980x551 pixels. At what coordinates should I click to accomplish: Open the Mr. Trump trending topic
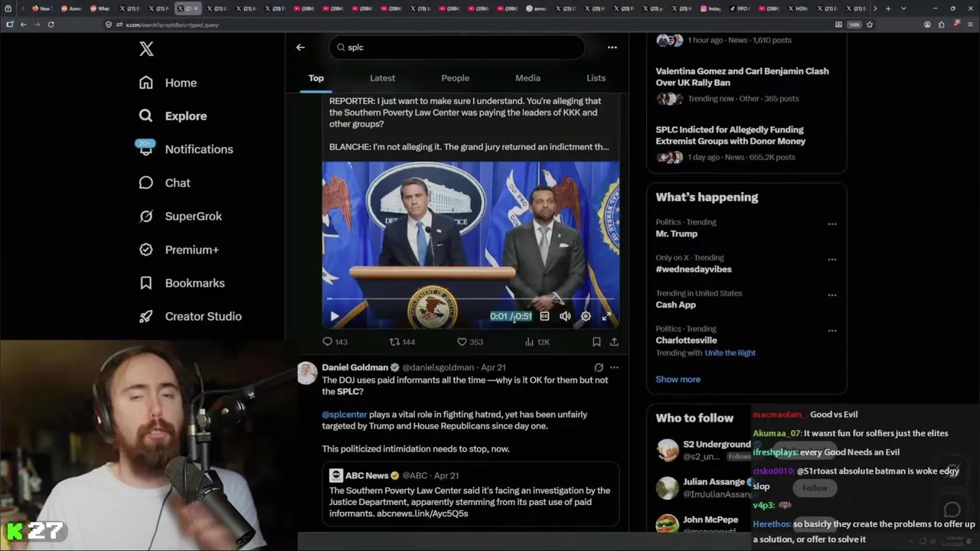[676, 233]
